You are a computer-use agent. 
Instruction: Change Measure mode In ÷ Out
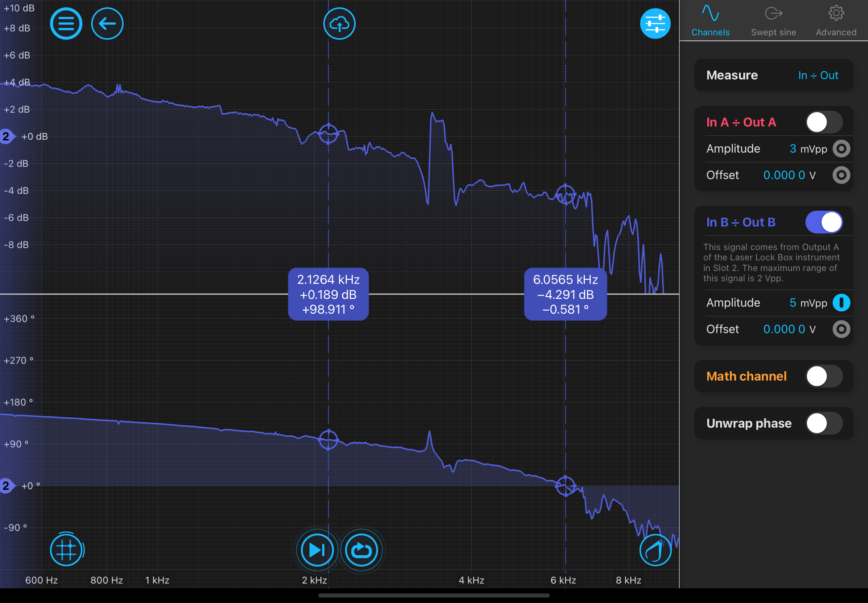(818, 75)
